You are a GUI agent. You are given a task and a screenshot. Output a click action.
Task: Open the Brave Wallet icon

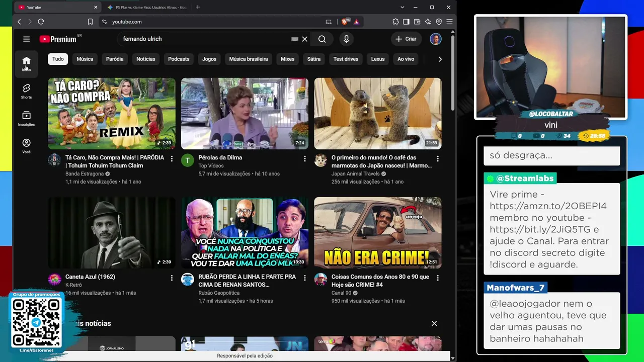(x=417, y=22)
